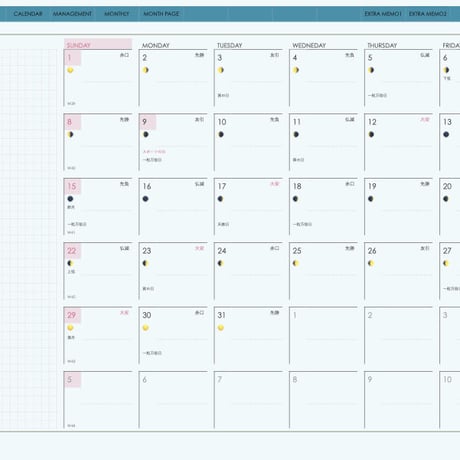Screen dimensions: 460x460
Task: Tap the dark moon icon on date 12
Action: pyautogui.click(x=371, y=134)
